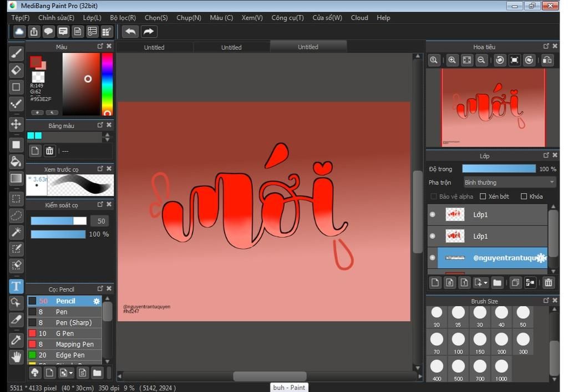Toggle Bảo vệ alpha checkbox
The image size is (568, 392).
[x=434, y=196]
